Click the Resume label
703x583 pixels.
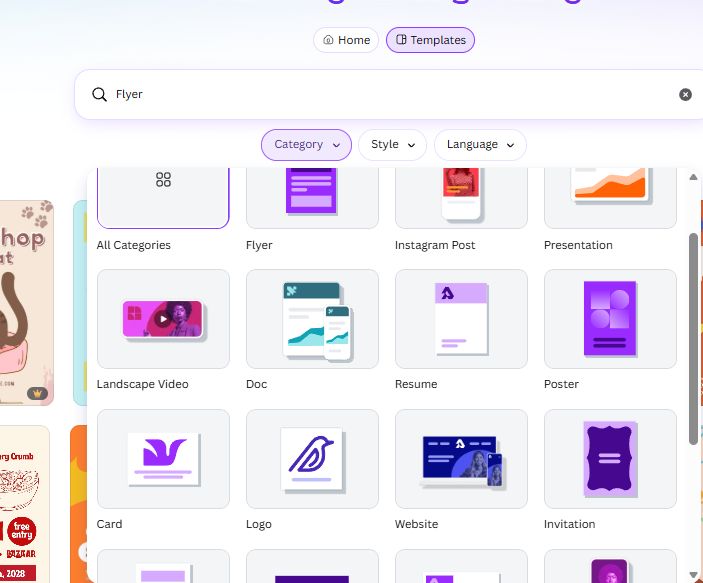[416, 384]
